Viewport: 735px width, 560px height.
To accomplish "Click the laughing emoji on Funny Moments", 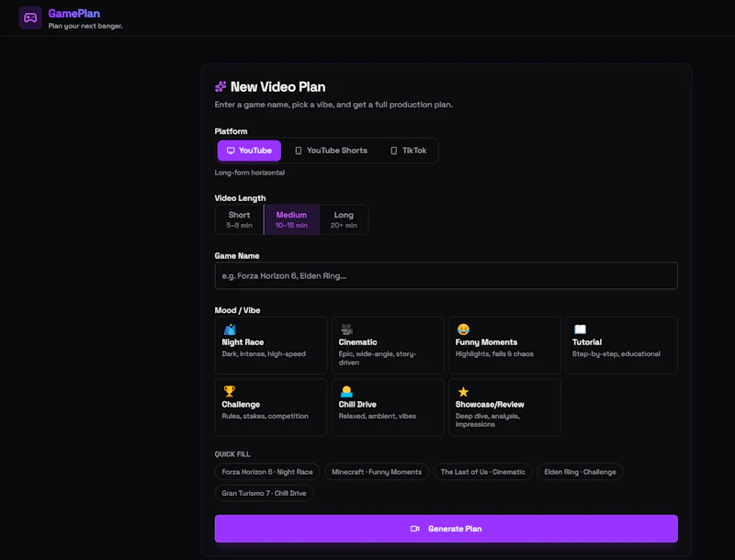I will click(463, 330).
